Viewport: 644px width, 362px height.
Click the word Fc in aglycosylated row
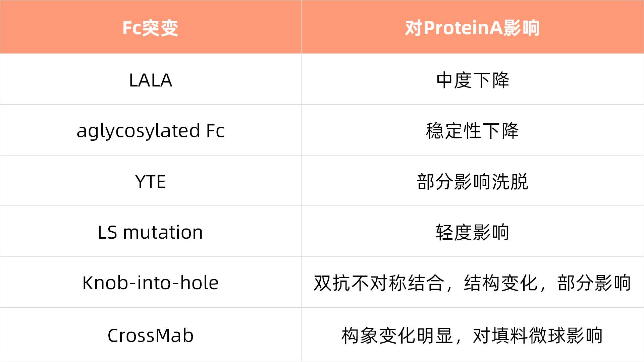(215, 130)
